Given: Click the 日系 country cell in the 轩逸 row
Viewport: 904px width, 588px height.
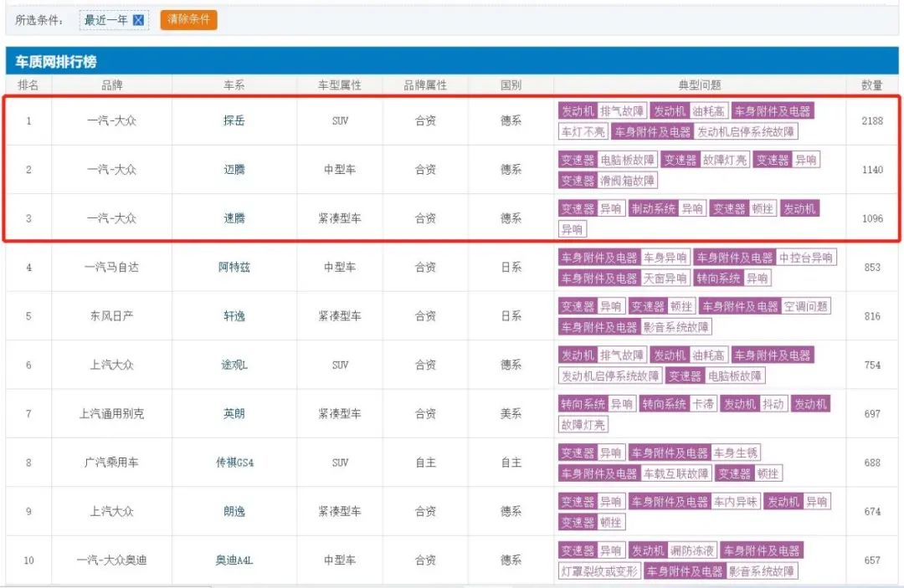Looking at the screenshot, I should point(511,316).
